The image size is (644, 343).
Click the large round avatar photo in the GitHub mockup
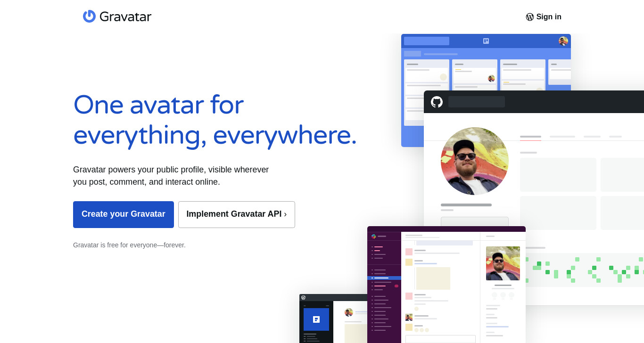coord(475,161)
